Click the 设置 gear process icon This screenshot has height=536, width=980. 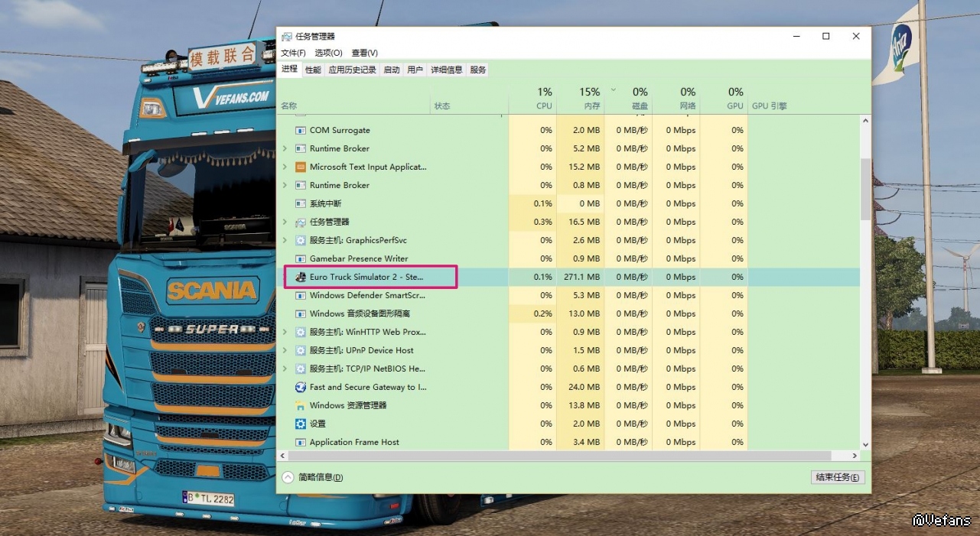pyautogui.click(x=301, y=424)
